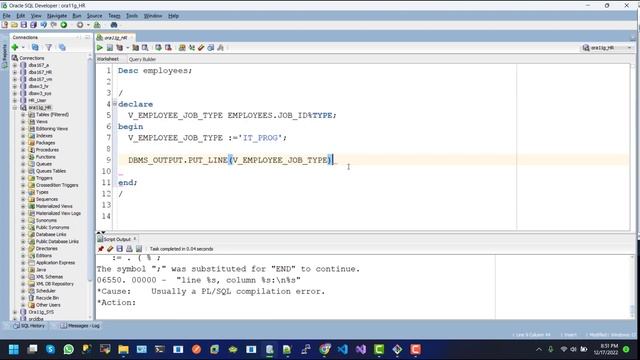Image resolution: width=640 pixels, height=360 pixels.
Task: Open dropdown arrow beside the Forward navigation icon
Action: click(88, 25)
